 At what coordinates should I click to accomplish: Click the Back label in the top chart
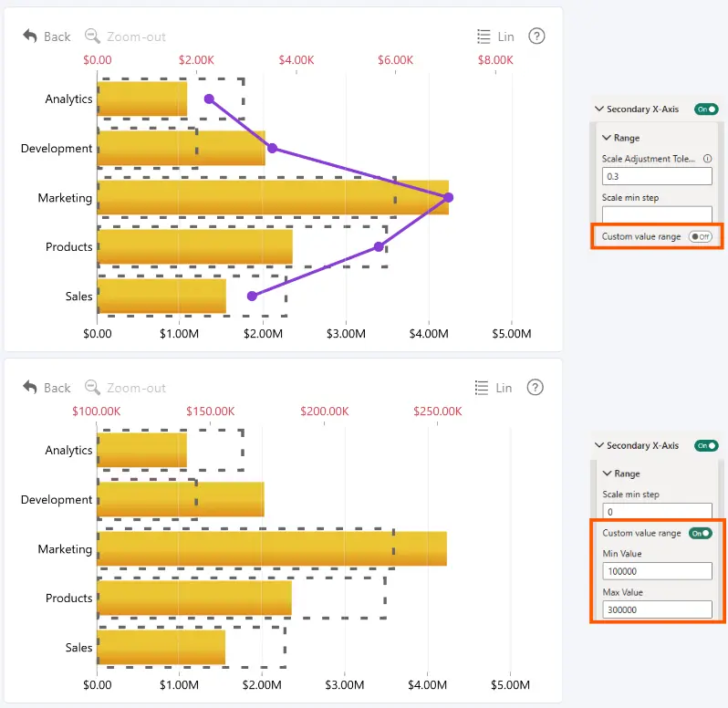[x=57, y=36]
